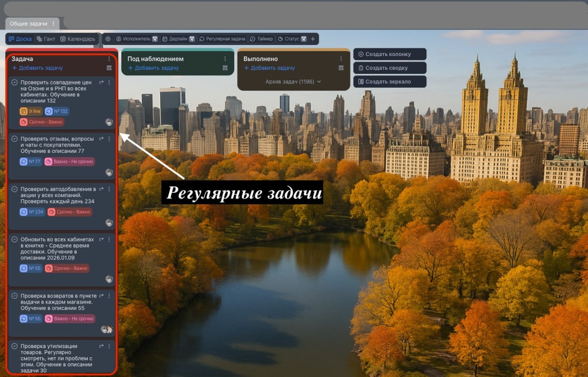Mark 'Проверка возвратов' task as complete
The width and height of the screenshot is (588, 377).
point(15,296)
